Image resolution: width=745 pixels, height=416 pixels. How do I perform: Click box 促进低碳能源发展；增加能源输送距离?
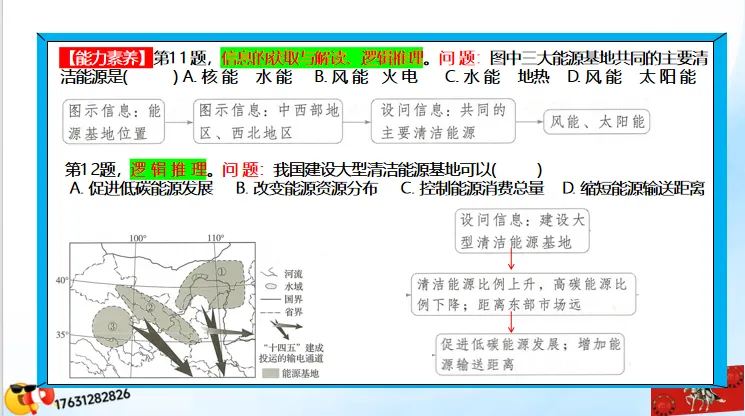[x=529, y=354]
